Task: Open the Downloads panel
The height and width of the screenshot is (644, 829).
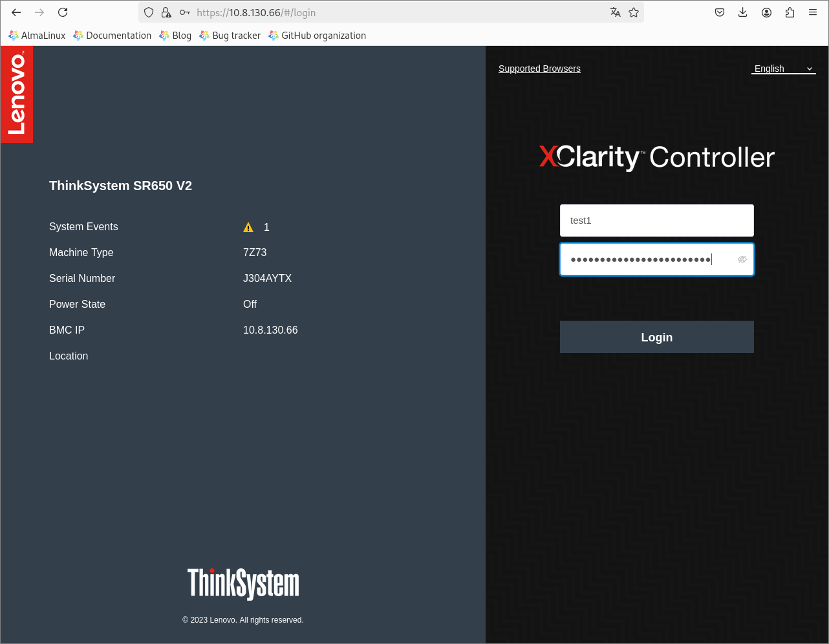Action: (743, 12)
